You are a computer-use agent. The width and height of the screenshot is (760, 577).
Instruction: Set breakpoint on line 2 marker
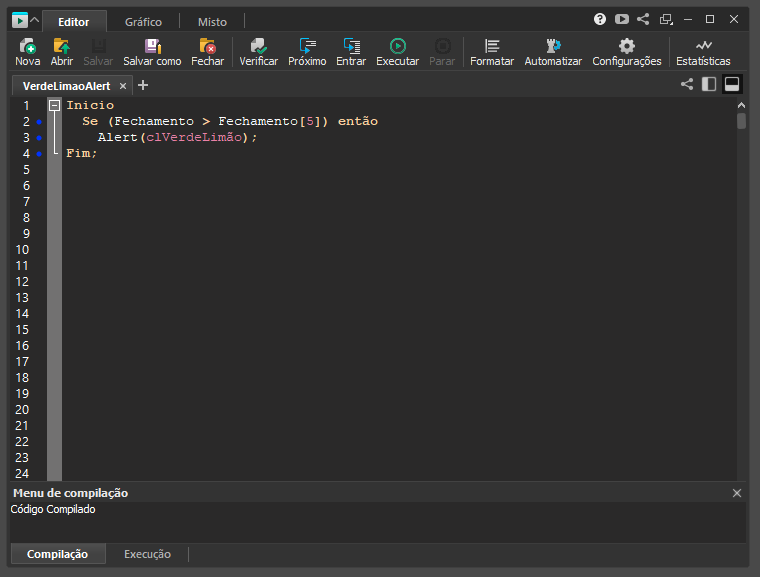point(39,122)
